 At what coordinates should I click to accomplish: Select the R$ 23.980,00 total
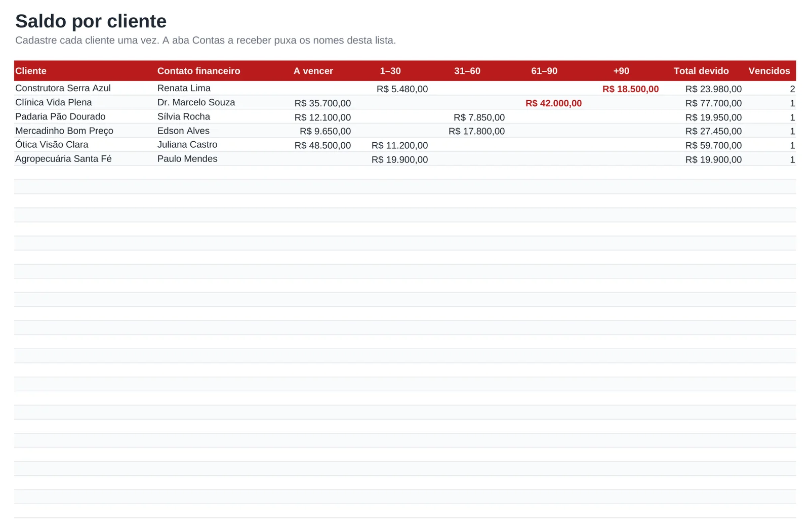coord(713,89)
